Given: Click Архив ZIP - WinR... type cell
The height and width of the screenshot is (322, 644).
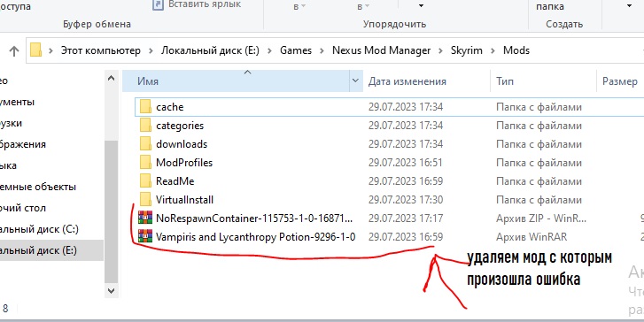Looking at the screenshot, I should click(x=541, y=218).
